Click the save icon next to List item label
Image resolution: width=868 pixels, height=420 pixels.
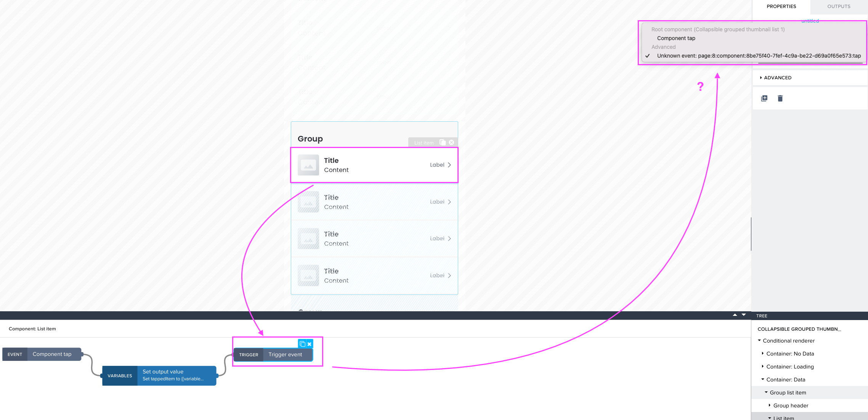442,143
